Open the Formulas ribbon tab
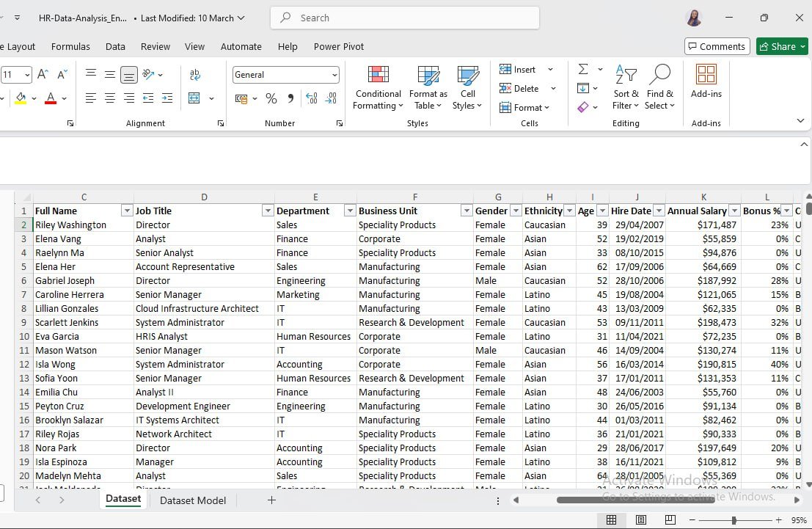Viewport: 812px width, 529px height. pos(70,47)
